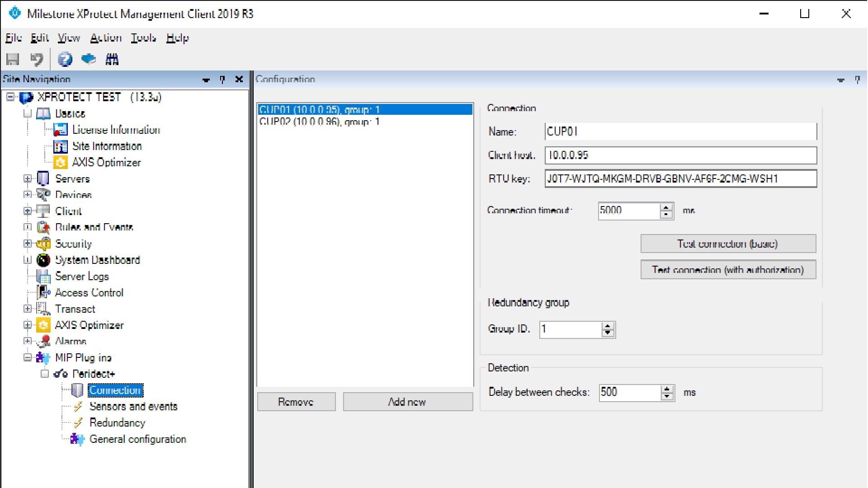This screenshot has height=488, width=868.
Task: Click the Client monitor icon
Action: [x=43, y=211]
